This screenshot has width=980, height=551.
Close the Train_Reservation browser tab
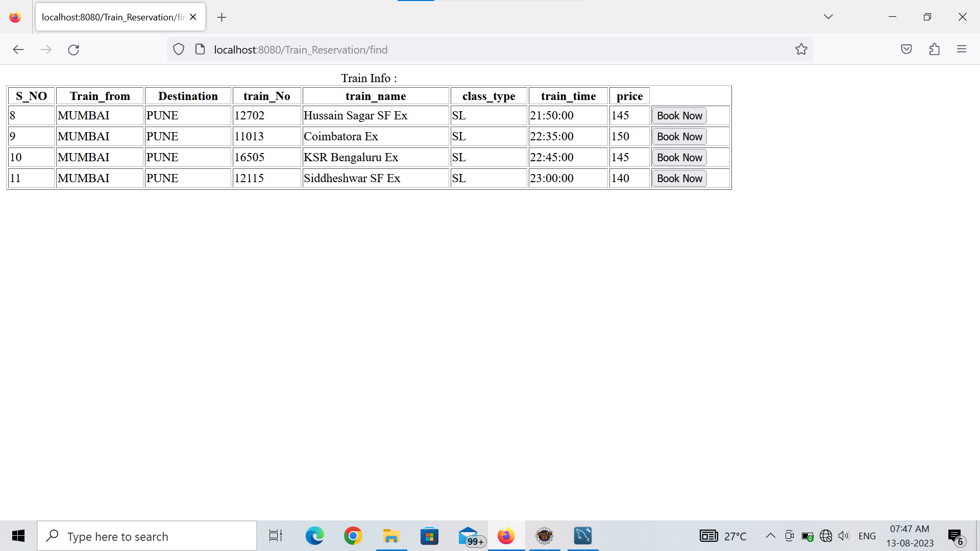coord(193,17)
